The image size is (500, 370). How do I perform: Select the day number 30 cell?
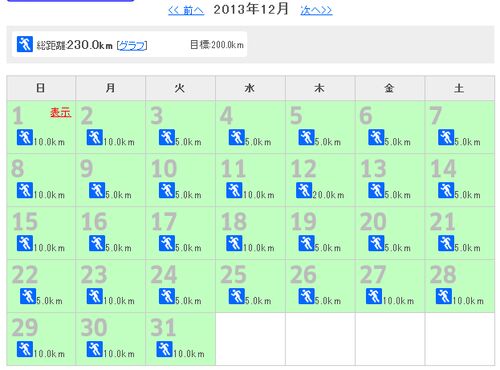[111, 339]
